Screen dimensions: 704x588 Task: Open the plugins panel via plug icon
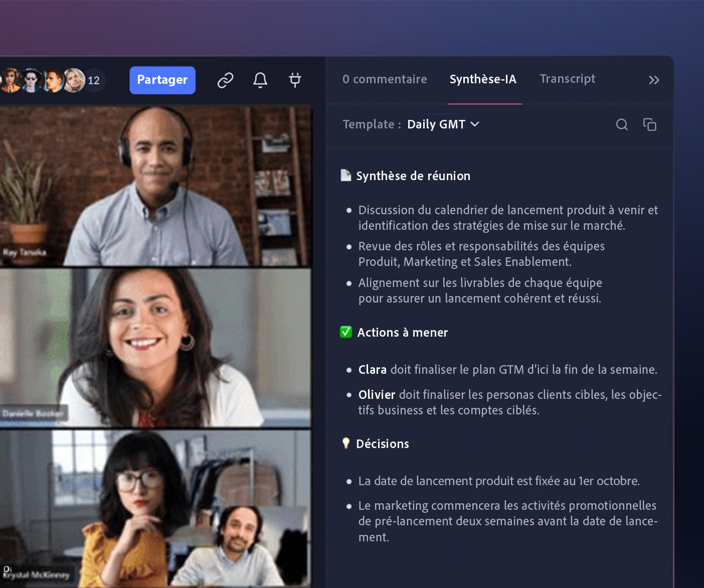tap(295, 80)
